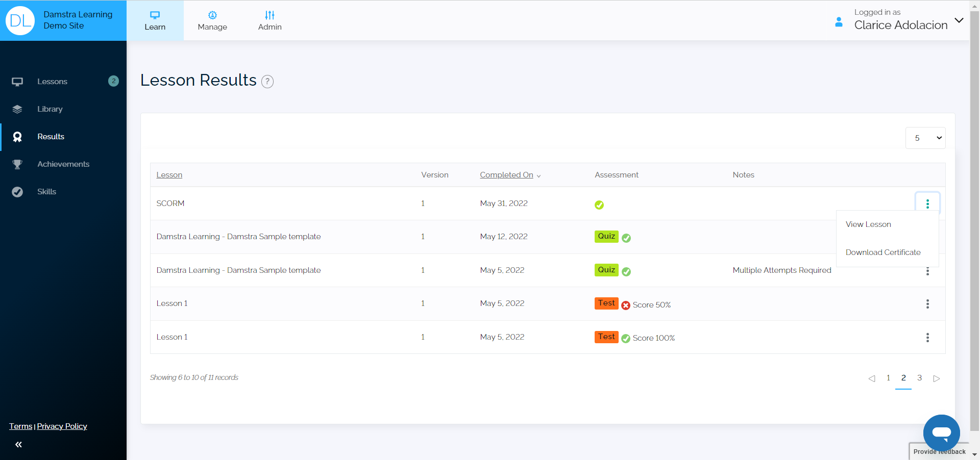Screen dimensions: 980x460
Task: Click the help question mark beside Lesson Results
Action: tap(267, 82)
